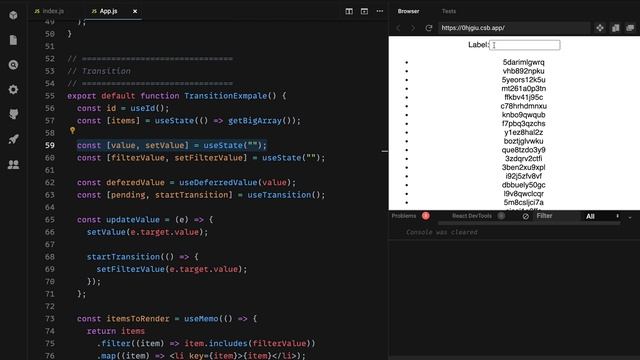This screenshot has height=360, width=640.
Task: Open the Problems tab
Action: coord(404,216)
